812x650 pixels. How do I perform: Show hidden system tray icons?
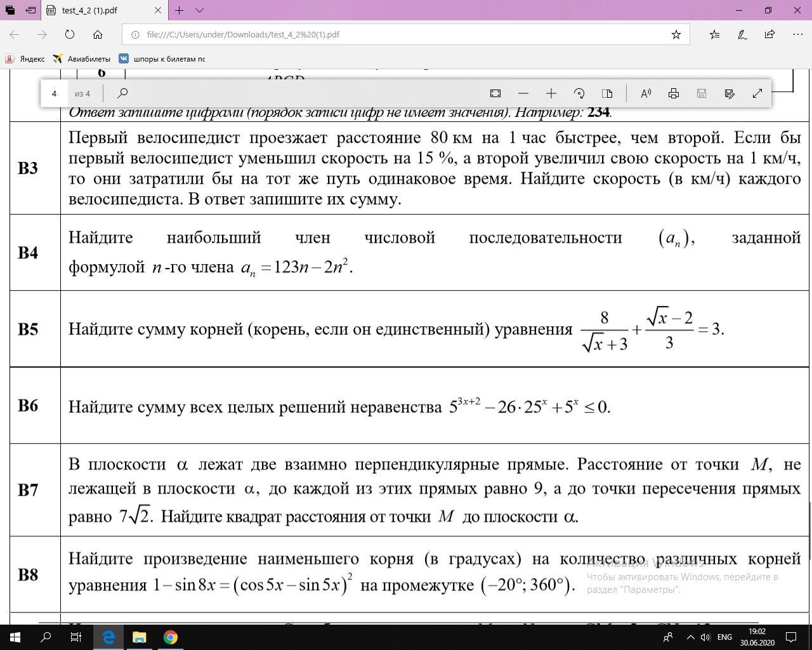click(691, 637)
